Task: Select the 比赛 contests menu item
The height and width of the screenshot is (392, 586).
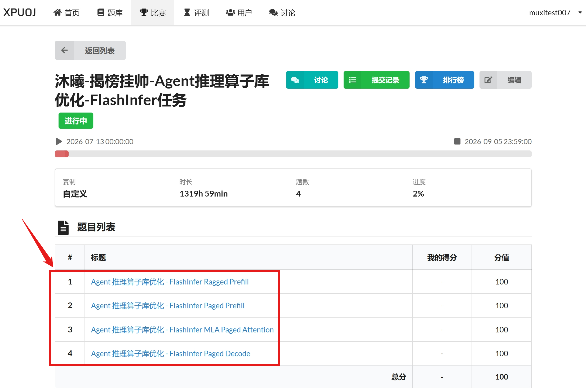Action: point(153,12)
